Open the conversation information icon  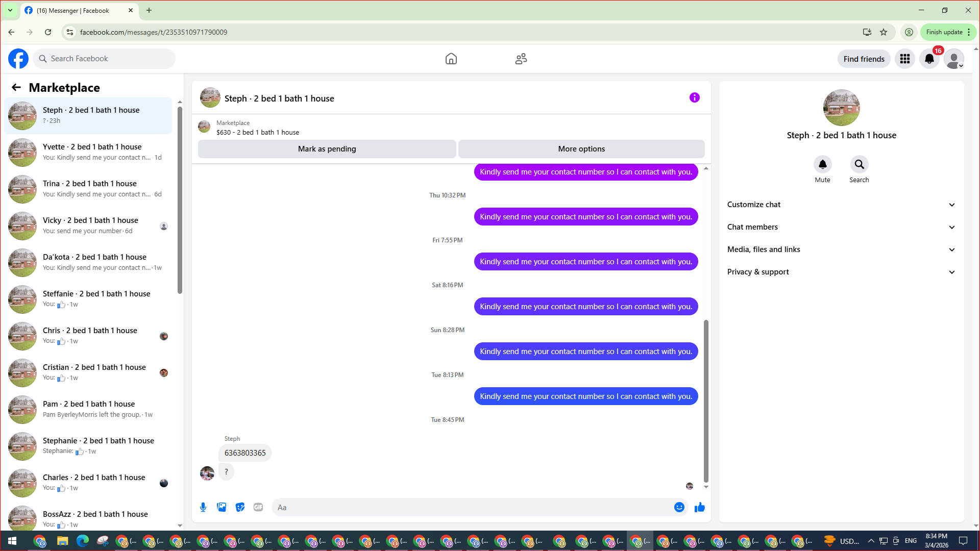[695, 97]
